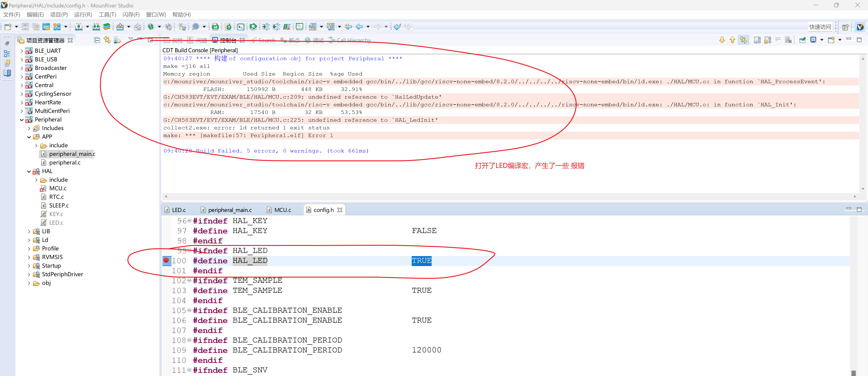Image resolution: width=868 pixels, height=376 pixels.
Task: Switch to the 问题 problems tab
Action: (197, 40)
